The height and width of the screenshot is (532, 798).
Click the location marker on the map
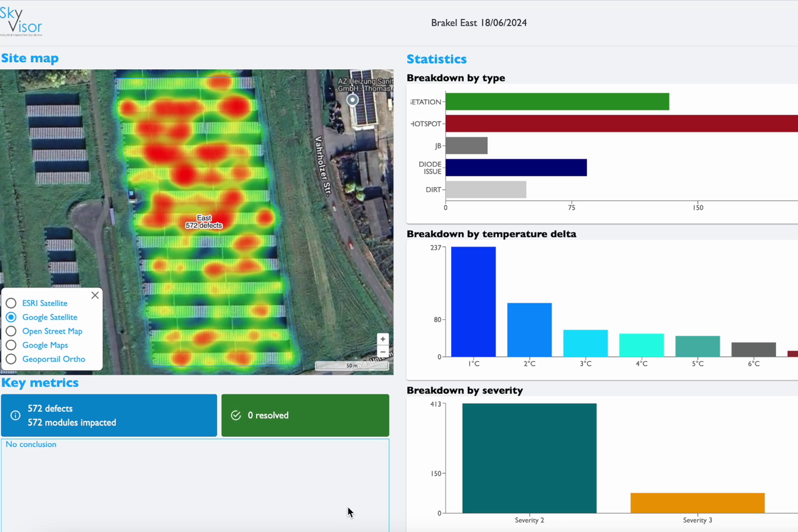(352, 100)
